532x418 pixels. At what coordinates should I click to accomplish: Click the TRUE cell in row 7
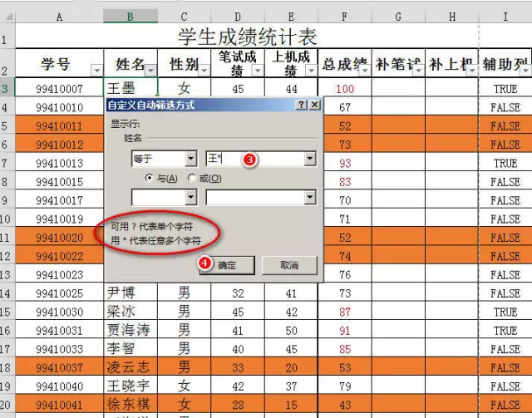[505, 163]
